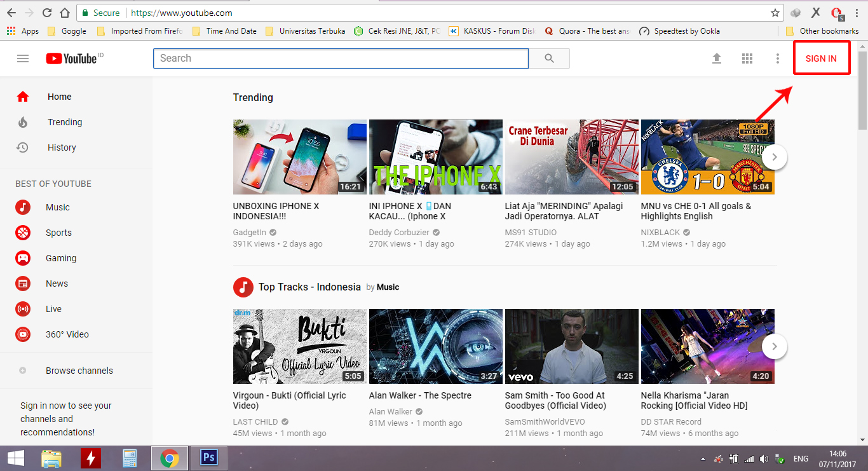The height and width of the screenshot is (471, 868).
Task: Expand the Top Tracks carousel arrow
Action: pos(774,346)
